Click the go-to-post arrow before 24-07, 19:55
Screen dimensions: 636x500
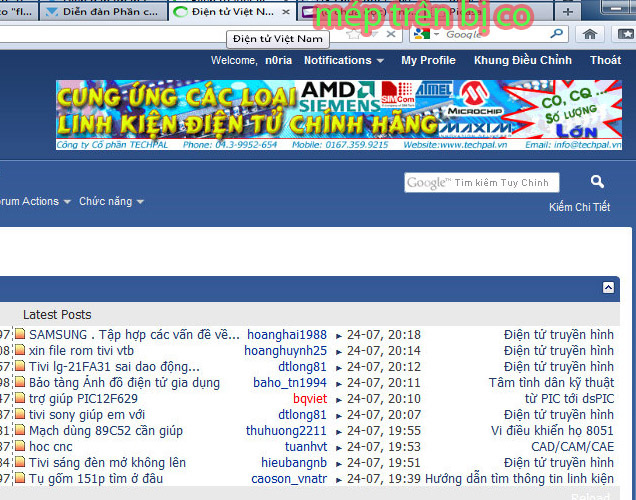[339, 432]
